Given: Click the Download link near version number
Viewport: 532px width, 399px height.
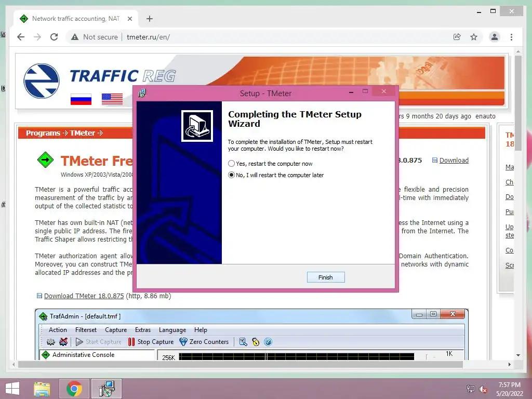Looking at the screenshot, I should click(x=454, y=160).
